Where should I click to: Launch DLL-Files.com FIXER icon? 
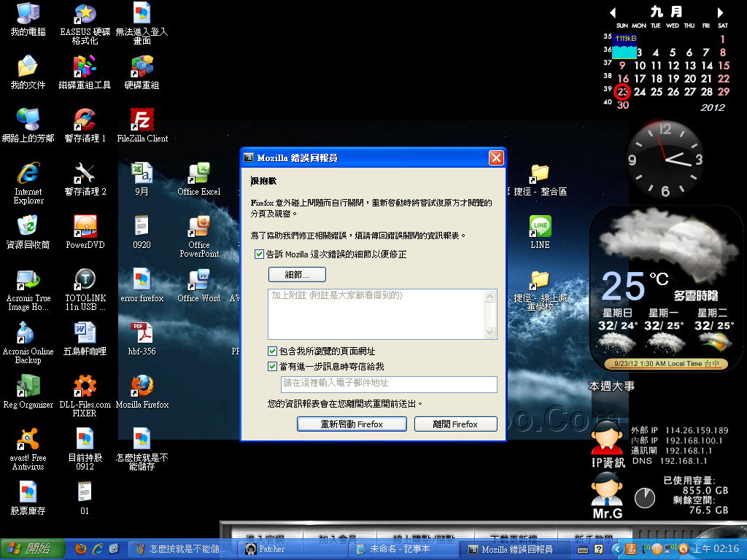85,397
